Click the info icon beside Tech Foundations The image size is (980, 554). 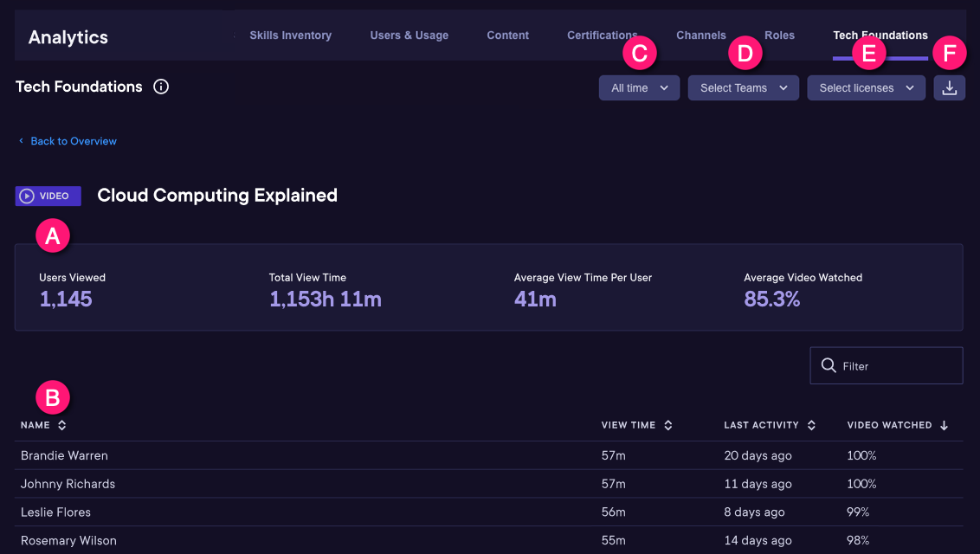(160, 87)
